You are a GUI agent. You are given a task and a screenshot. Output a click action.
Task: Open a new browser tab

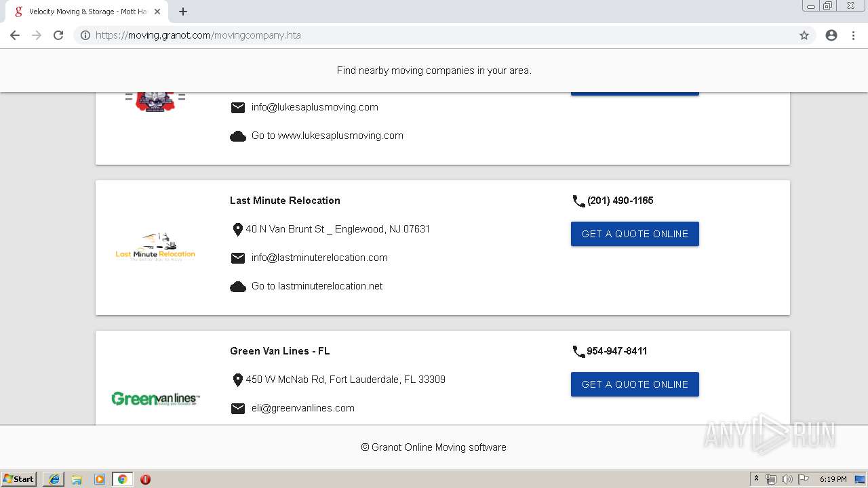click(183, 12)
